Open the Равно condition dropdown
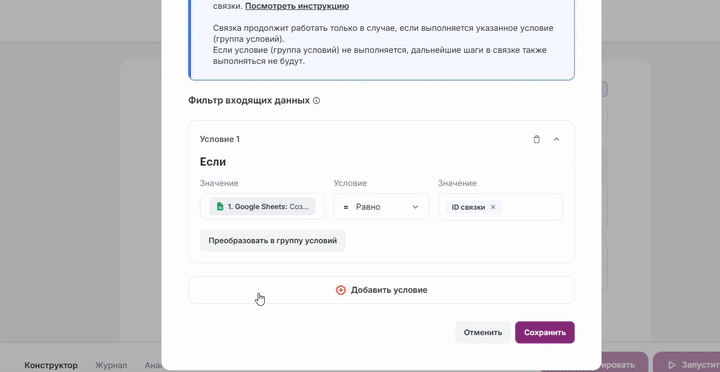 (x=381, y=207)
